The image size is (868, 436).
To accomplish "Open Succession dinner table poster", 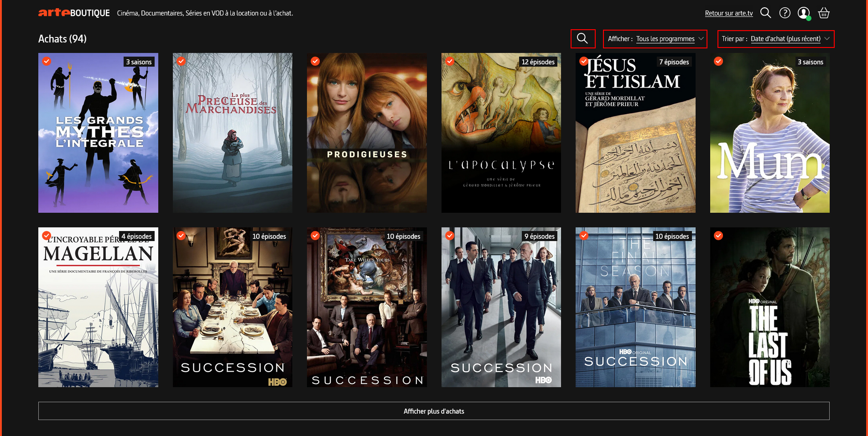I will pyautogui.click(x=233, y=307).
